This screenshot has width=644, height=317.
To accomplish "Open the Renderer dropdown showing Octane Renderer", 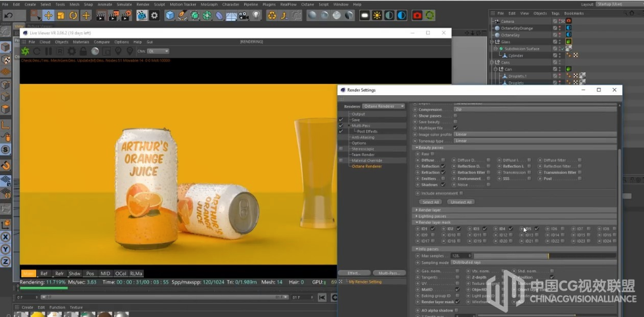I will (x=383, y=106).
